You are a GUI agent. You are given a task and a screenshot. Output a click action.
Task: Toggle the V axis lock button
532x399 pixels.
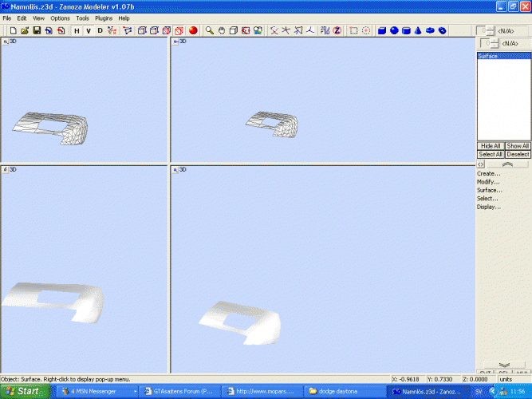(88, 30)
